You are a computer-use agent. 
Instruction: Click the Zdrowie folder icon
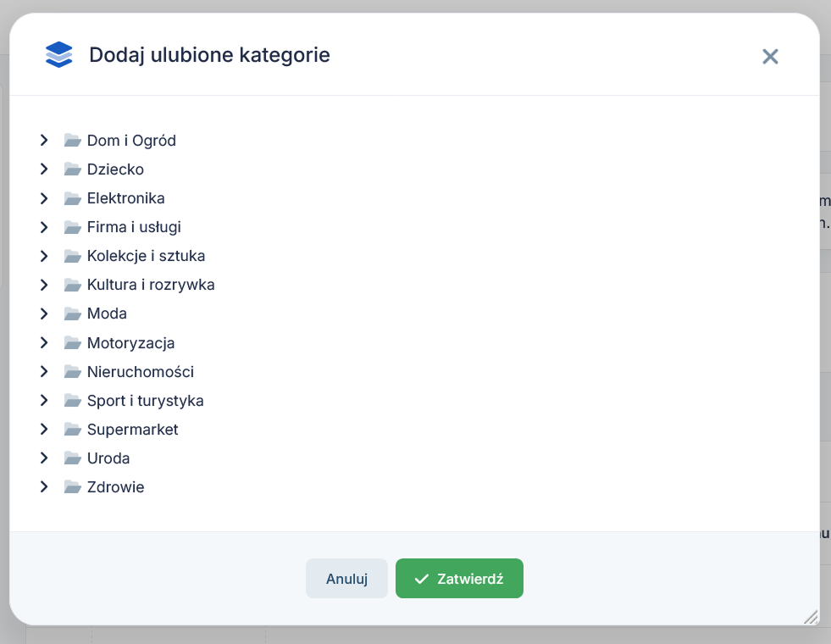coord(73,487)
